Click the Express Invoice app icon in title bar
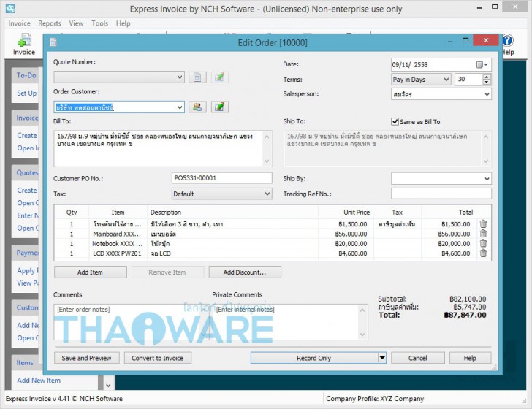 coord(10,9)
